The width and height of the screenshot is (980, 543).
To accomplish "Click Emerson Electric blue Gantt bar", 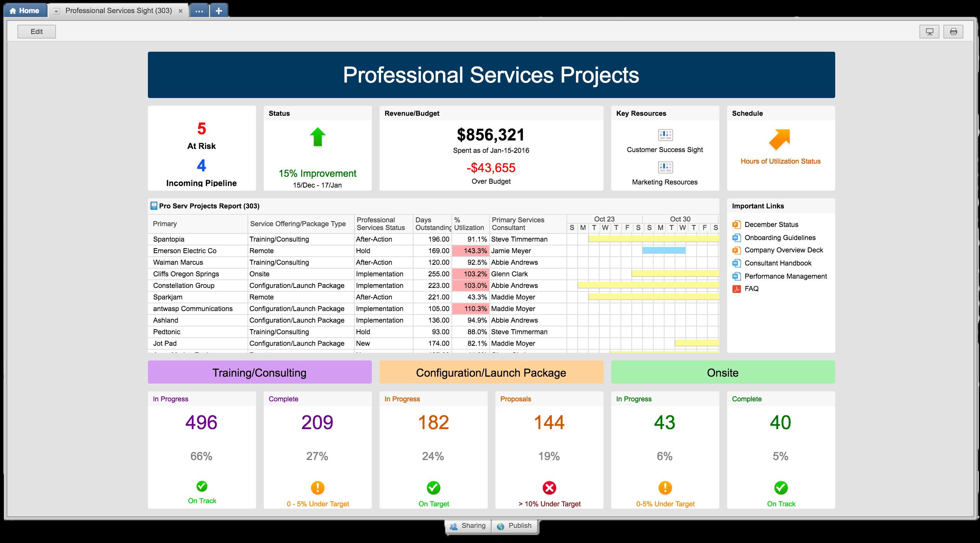I will (x=664, y=250).
